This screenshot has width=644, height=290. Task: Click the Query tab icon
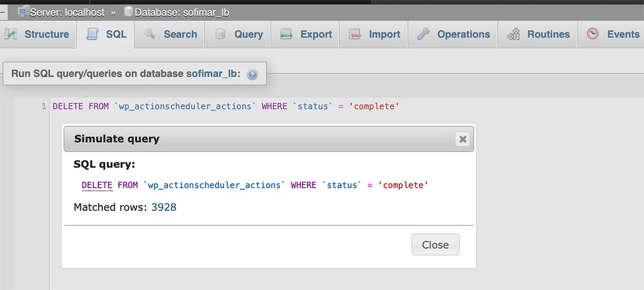(220, 34)
